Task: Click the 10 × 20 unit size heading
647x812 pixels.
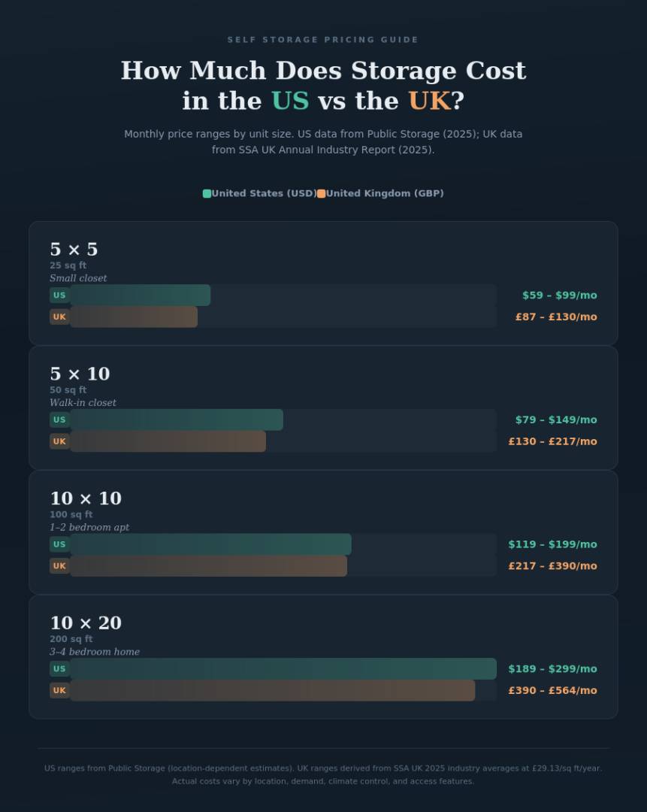Action: click(86, 623)
